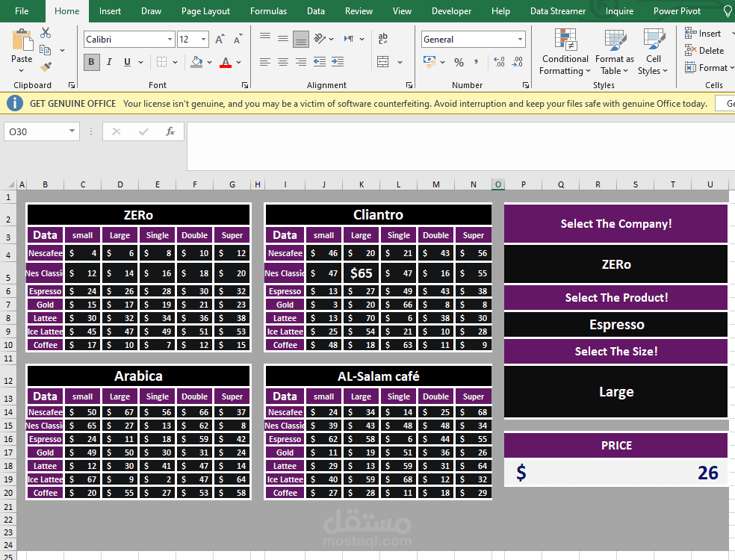
Task: Switch to the Insert tab
Action: click(110, 10)
